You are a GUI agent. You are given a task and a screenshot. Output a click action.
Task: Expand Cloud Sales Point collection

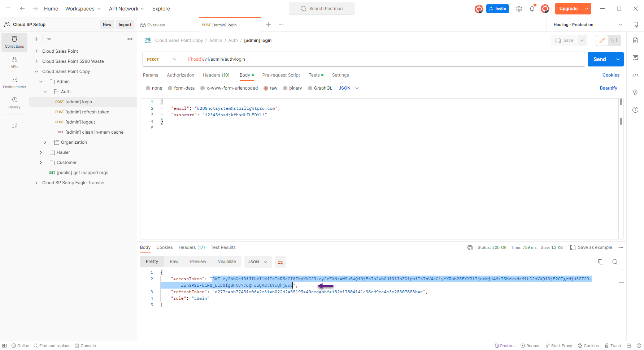coord(36,51)
